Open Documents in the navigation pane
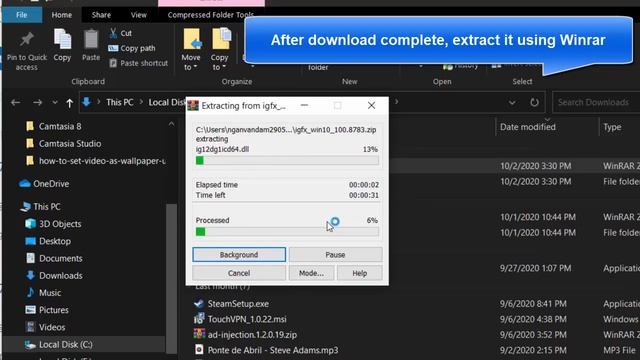Image resolution: width=640 pixels, height=360 pixels. tap(60, 258)
